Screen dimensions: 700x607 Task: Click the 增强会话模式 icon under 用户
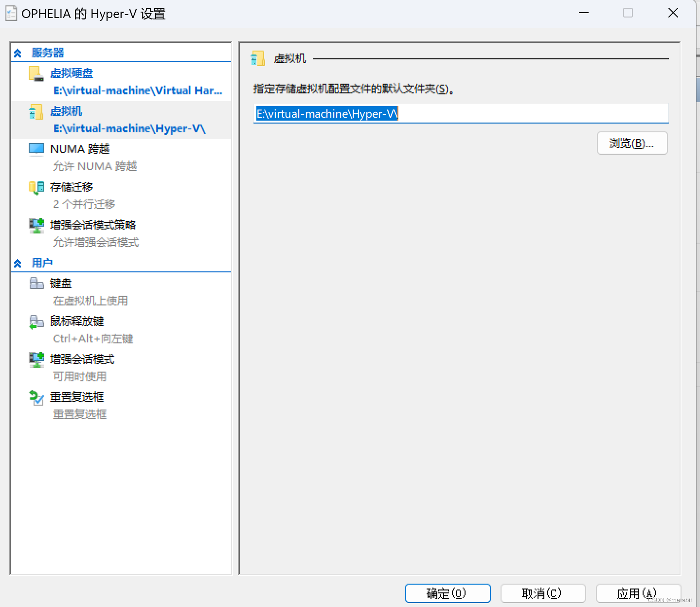coord(36,359)
